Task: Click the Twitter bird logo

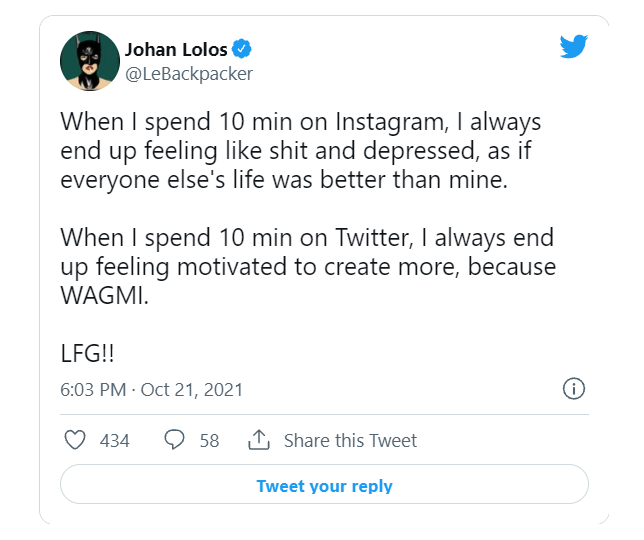Action: (574, 46)
